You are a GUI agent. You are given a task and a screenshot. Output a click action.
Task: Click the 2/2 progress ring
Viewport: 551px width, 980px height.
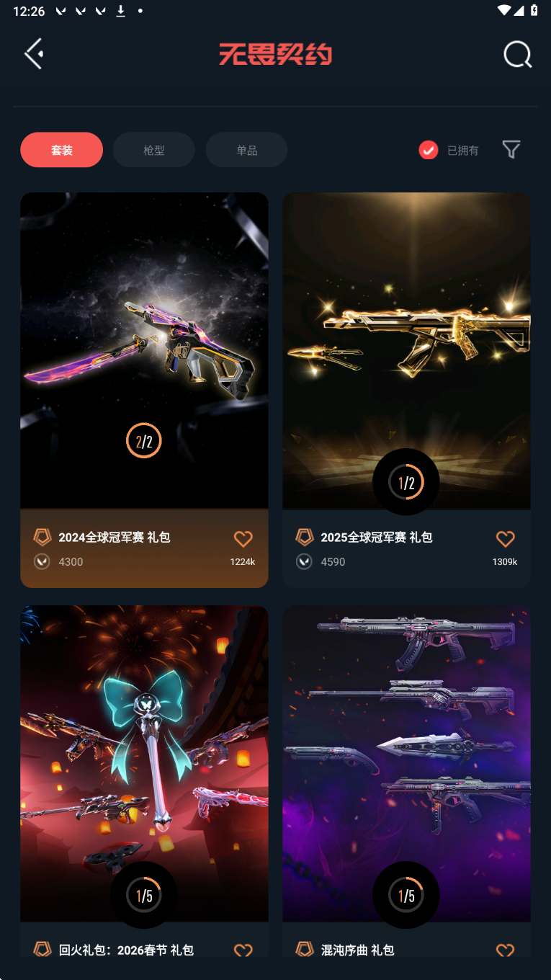pyautogui.click(x=144, y=441)
